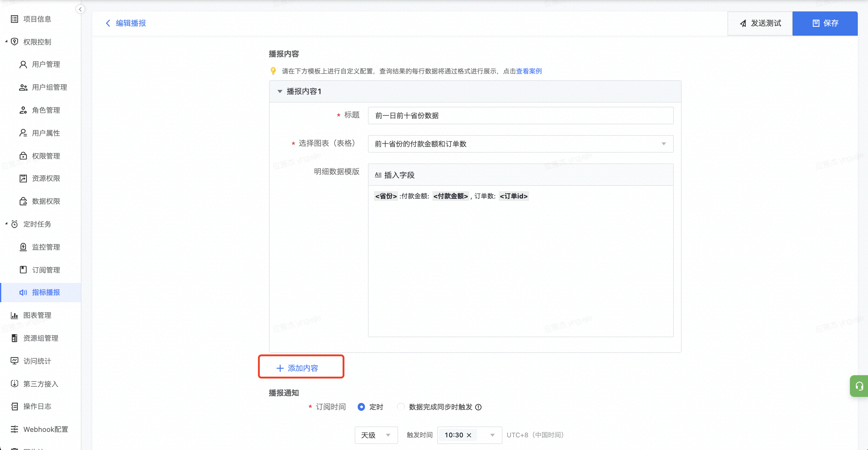Click the 数据权限 lock icon
This screenshot has height=450, width=868.
click(x=23, y=201)
